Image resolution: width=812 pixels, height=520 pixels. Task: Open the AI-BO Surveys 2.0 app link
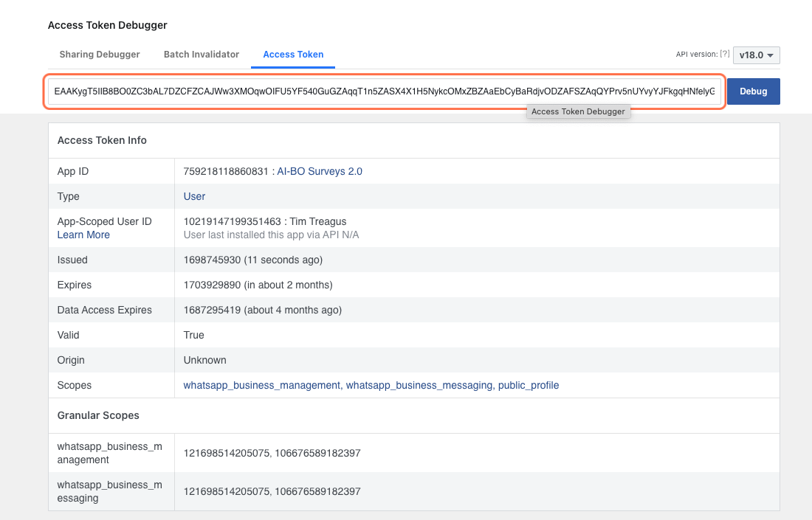point(320,171)
